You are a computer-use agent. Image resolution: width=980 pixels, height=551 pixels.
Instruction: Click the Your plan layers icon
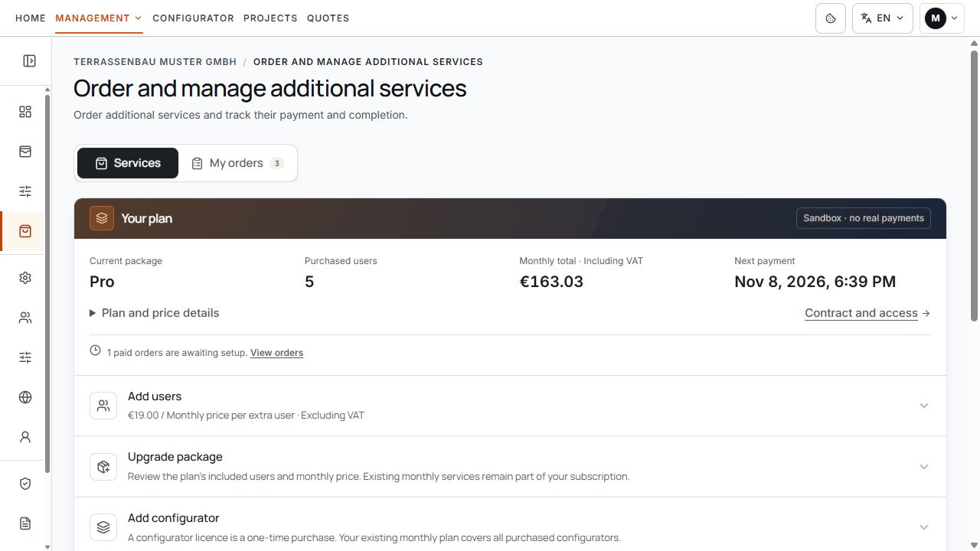(x=102, y=218)
